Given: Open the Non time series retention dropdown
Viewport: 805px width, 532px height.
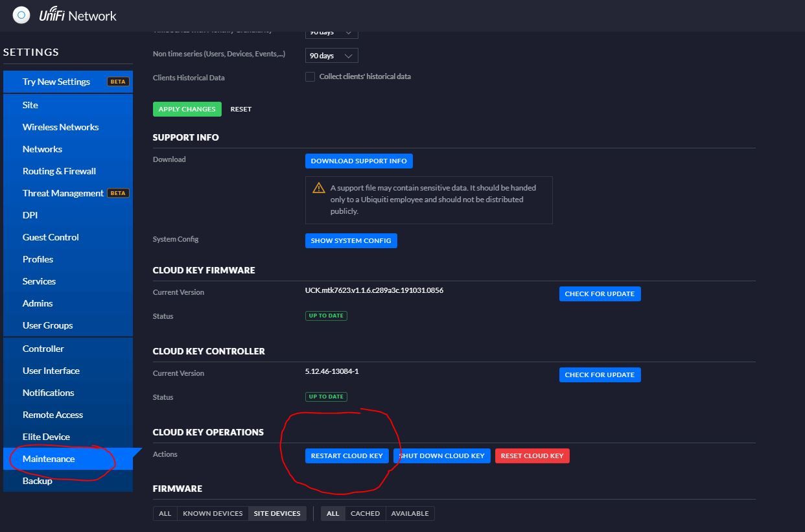Looking at the screenshot, I should click(x=331, y=56).
